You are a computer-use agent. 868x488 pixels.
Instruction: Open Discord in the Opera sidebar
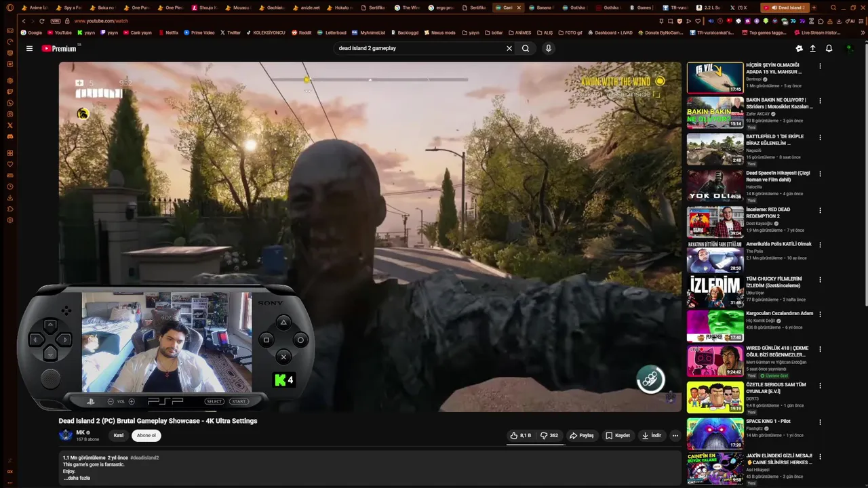[x=10, y=136]
